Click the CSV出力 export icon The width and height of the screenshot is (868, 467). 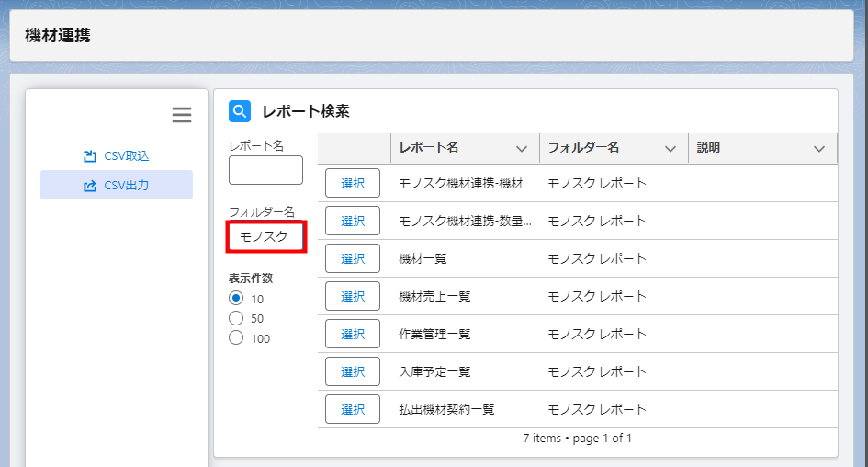click(x=90, y=186)
